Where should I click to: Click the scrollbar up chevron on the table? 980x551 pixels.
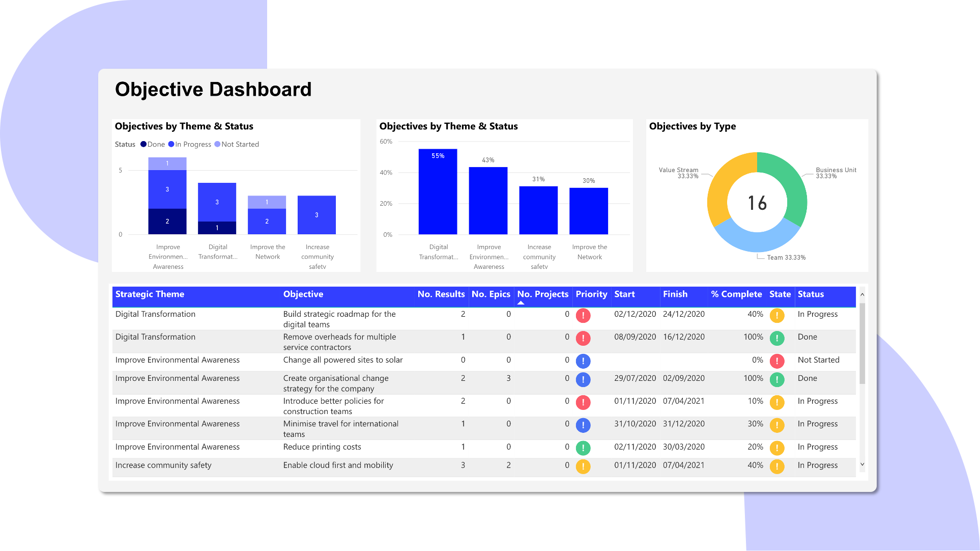tap(862, 294)
